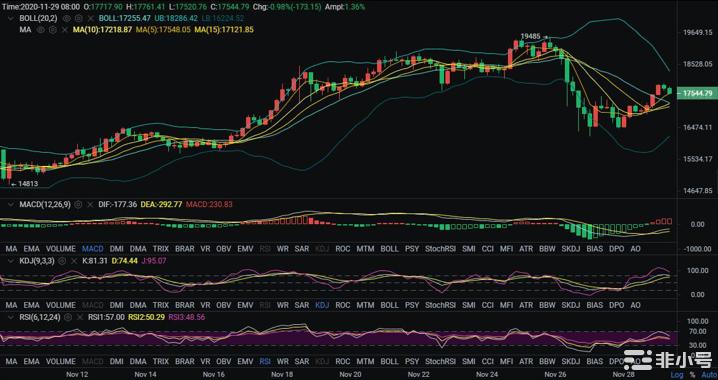The width and height of the screenshot is (718, 380).
Task: Collapse the RSI(6,12,24) panel chevron
Action: [x=11, y=317]
